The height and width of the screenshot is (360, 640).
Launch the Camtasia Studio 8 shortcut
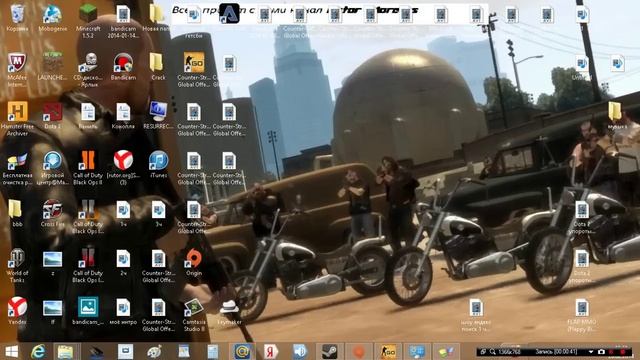pyautogui.click(x=193, y=314)
